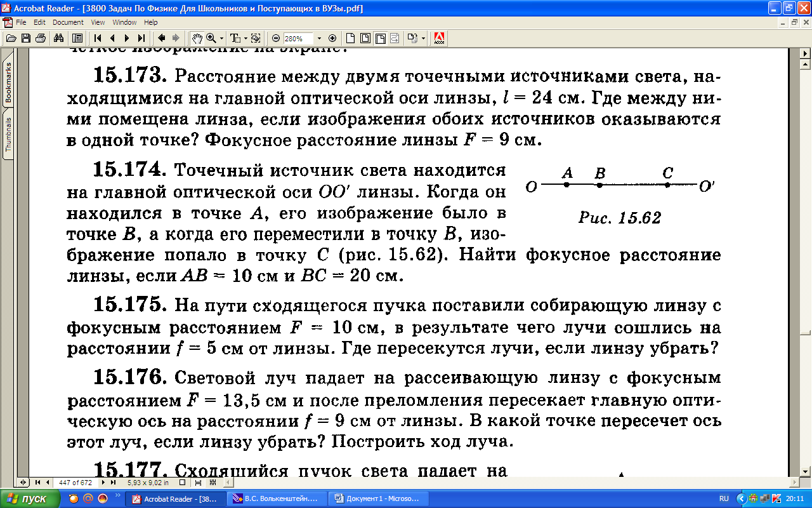The width and height of the screenshot is (812, 508).
Task: Go to last page in status bar
Action: click(113, 482)
